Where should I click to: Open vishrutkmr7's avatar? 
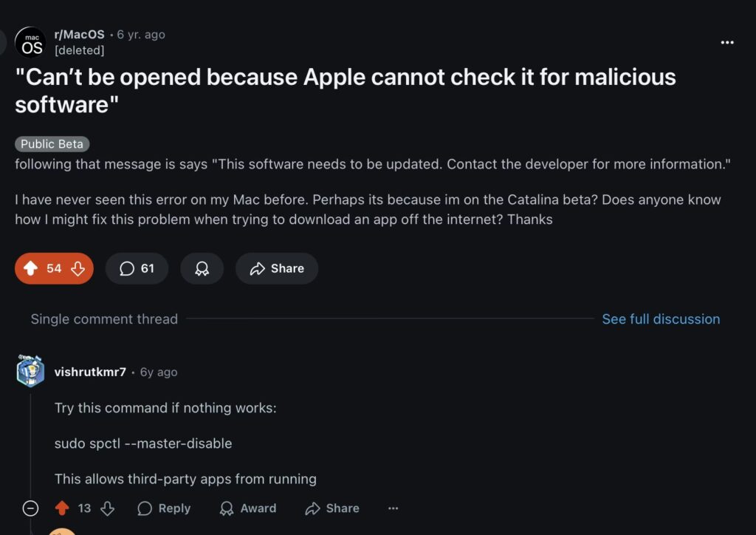point(30,371)
